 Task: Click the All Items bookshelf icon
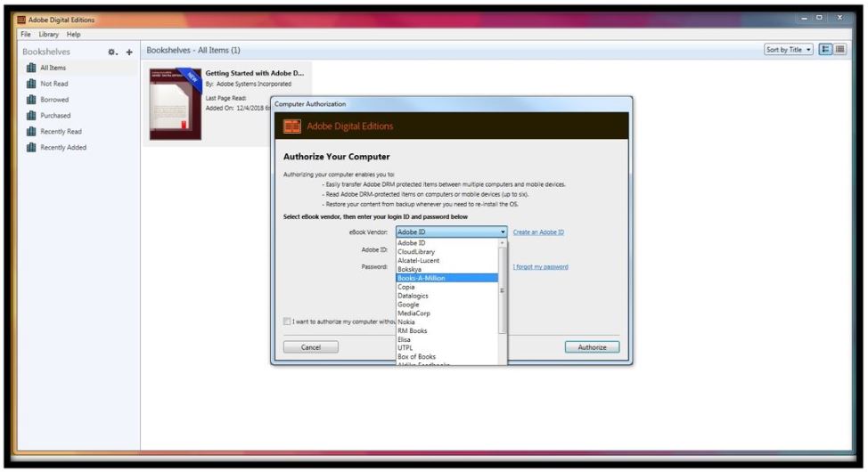[x=31, y=68]
